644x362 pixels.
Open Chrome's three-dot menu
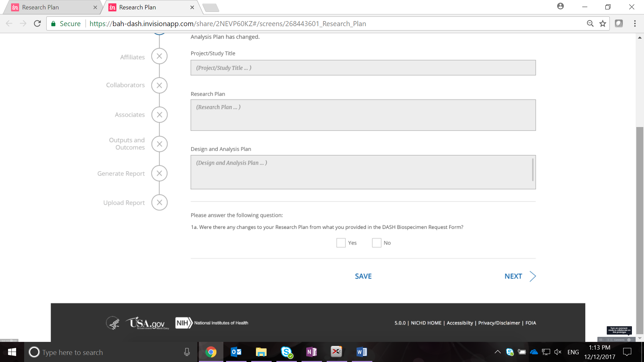click(635, 23)
